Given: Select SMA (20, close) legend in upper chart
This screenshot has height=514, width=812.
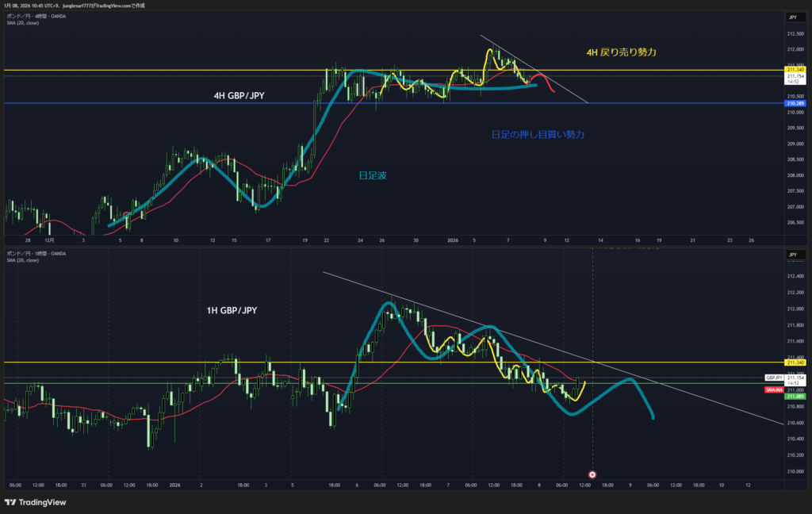Looking at the screenshot, I should coord(22,23).
